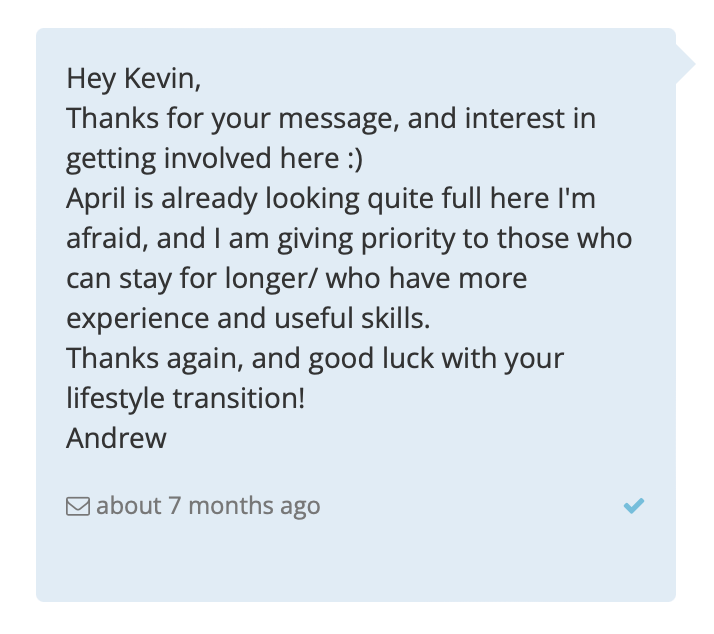This screenshot has height=634, width=714.
Task: Click the blue read-receipt checkmark
Action: coord(634,506)
